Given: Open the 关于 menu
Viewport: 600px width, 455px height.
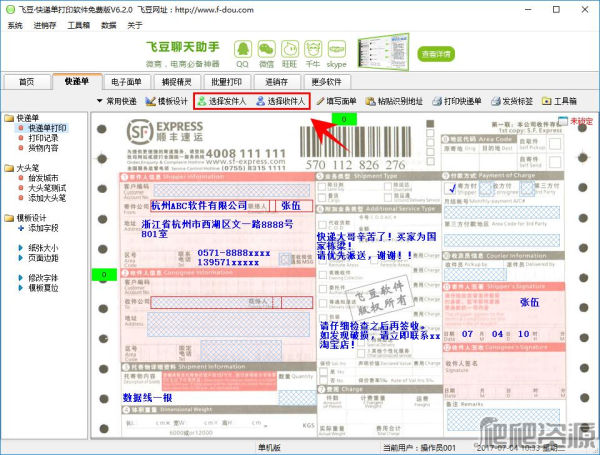Looking at the screenshot, I should 135,25.
